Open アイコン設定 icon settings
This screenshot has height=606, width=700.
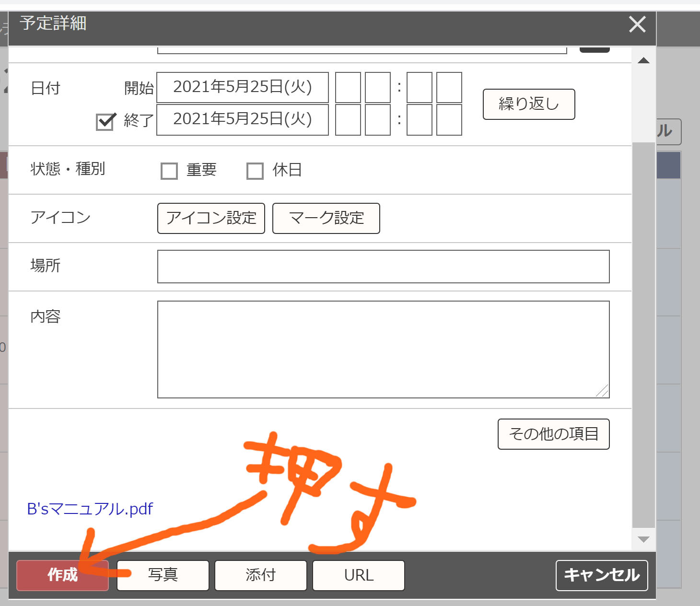point(211,219)
